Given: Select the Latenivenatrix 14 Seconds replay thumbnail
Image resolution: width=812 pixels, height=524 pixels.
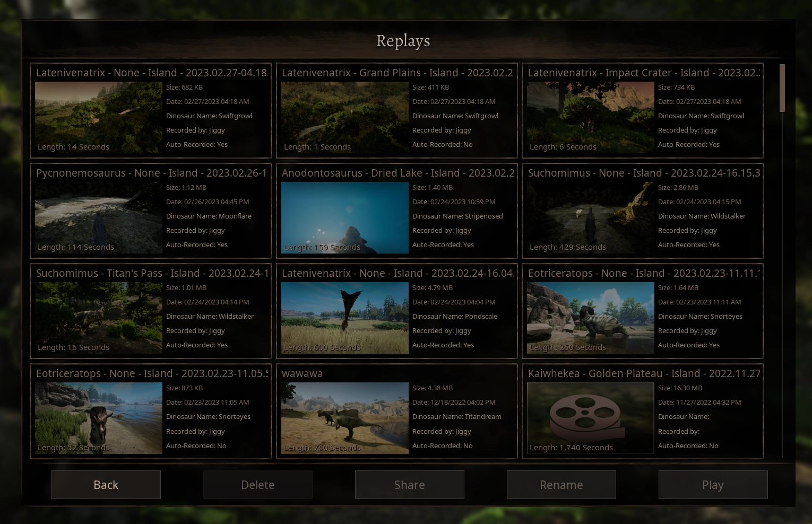Looking at the screenshot, I should [x=98, y=117].
